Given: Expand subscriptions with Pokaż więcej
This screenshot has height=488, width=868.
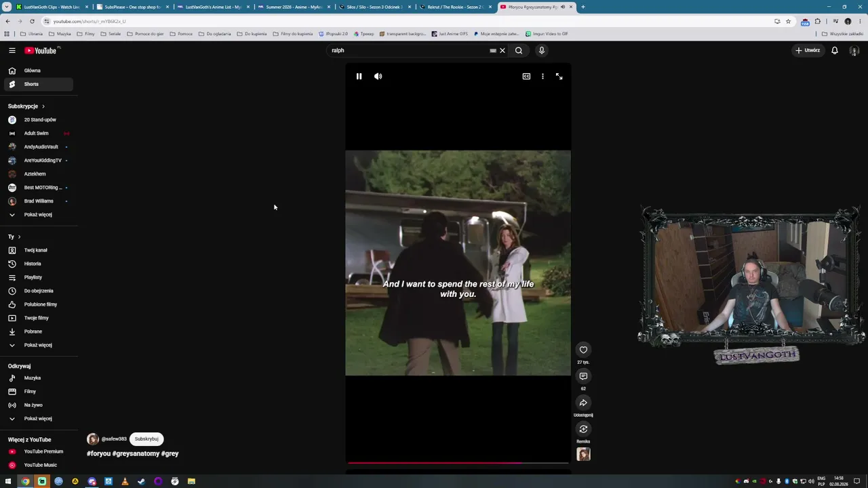Looking at the screenshot, I should coord(39,215).
